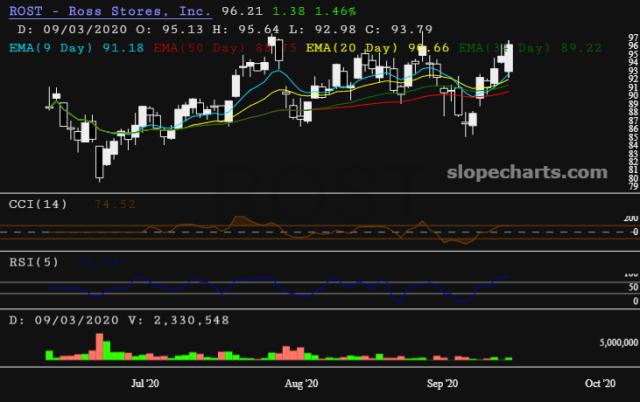Click the 1.46% percent change value

331,11
